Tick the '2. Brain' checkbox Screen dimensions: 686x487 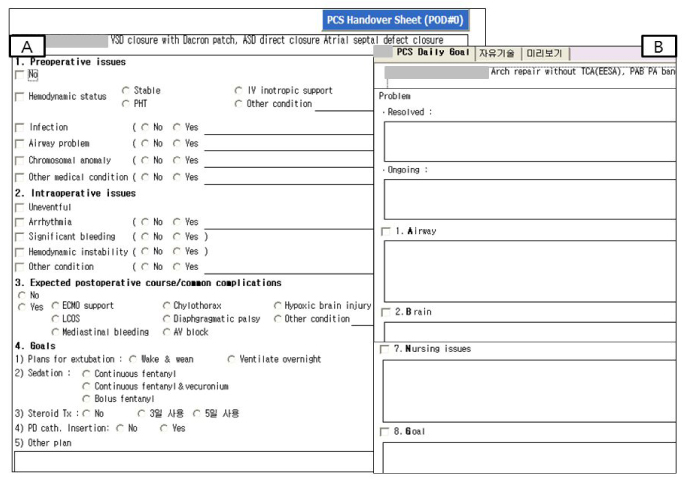(385, 312)
